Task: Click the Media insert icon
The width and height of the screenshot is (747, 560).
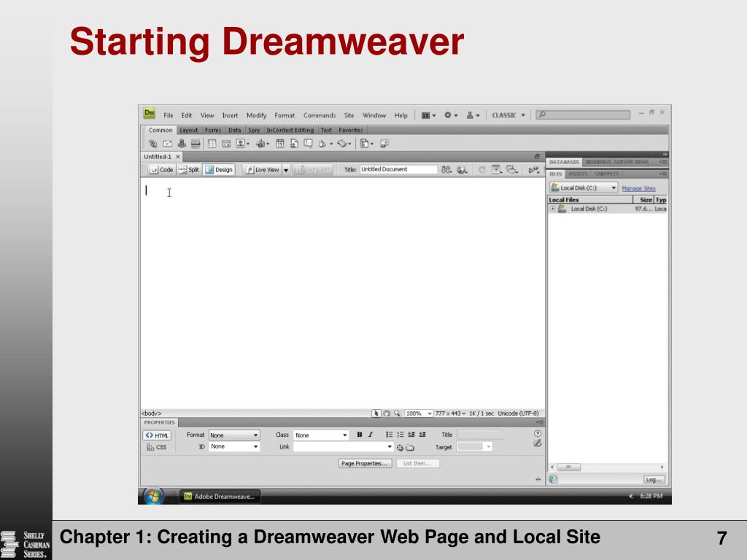Action: 262,144
